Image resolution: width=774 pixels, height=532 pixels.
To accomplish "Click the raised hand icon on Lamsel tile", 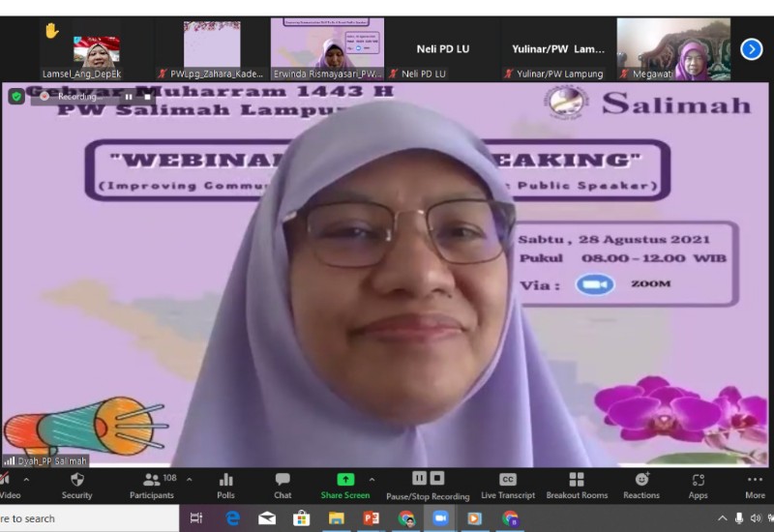I will (x=51, y=31).
